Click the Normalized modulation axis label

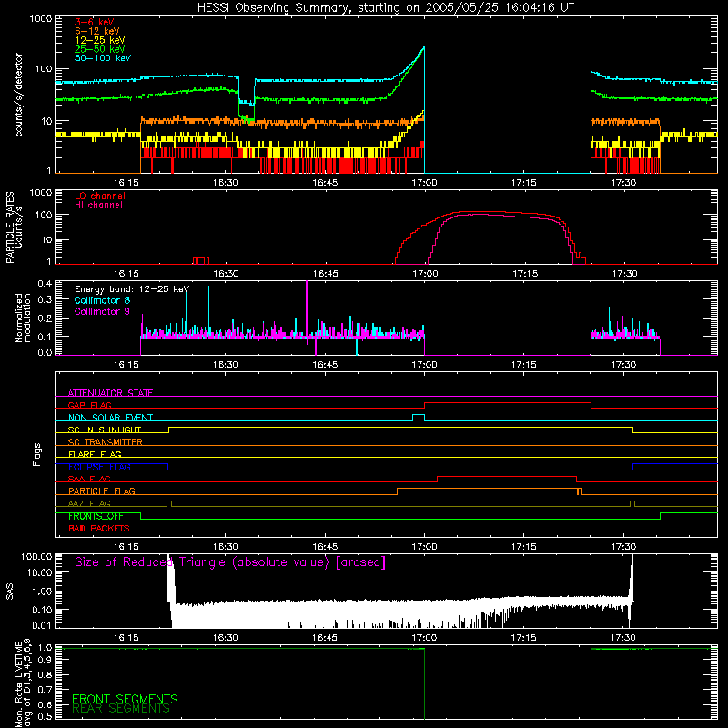click(23, 318)
